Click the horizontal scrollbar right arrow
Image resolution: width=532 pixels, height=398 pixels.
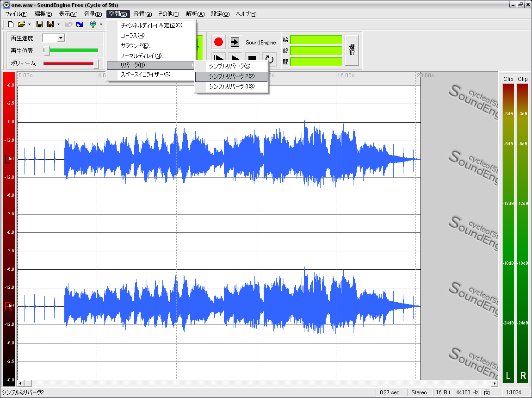pyautogui.click(x=495, y=383)
